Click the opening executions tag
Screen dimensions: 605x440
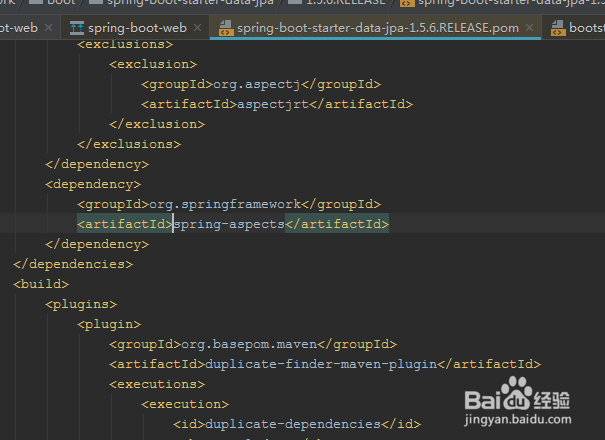tap(157, 384)
